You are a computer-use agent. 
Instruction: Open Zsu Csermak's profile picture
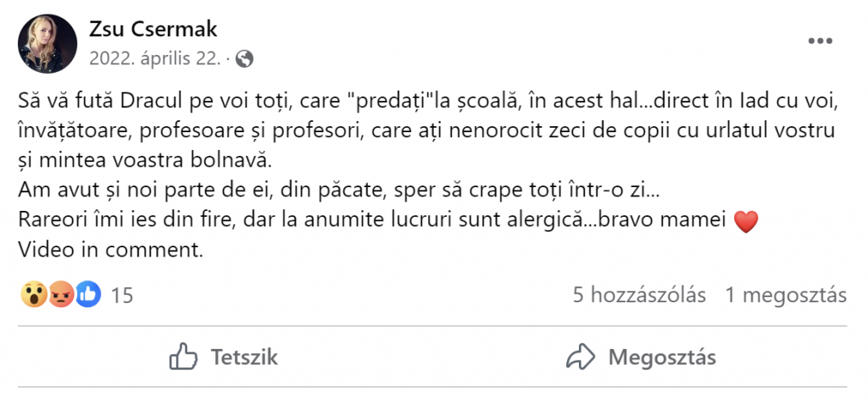(47, 44)
